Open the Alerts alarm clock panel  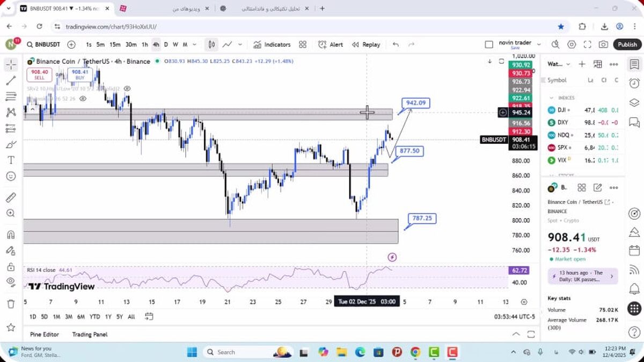coord(634,83)
